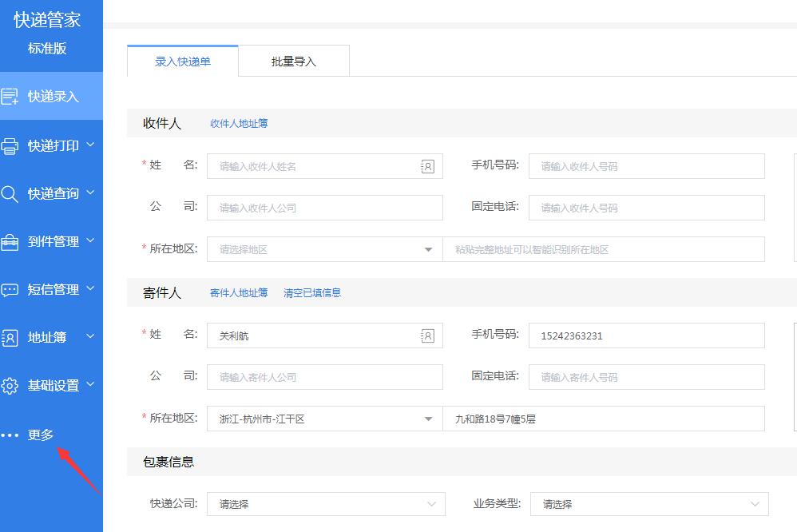The width and height of the screenshot is (797, 532).
Task: Open address book icon in 寄件人 name field
Action: pos(427,335)
